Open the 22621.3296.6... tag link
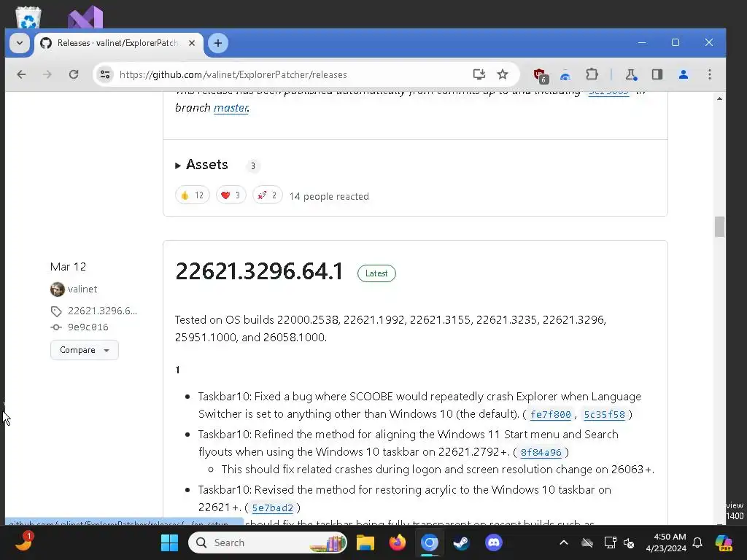747x560 pixels. tap(102, 311)
